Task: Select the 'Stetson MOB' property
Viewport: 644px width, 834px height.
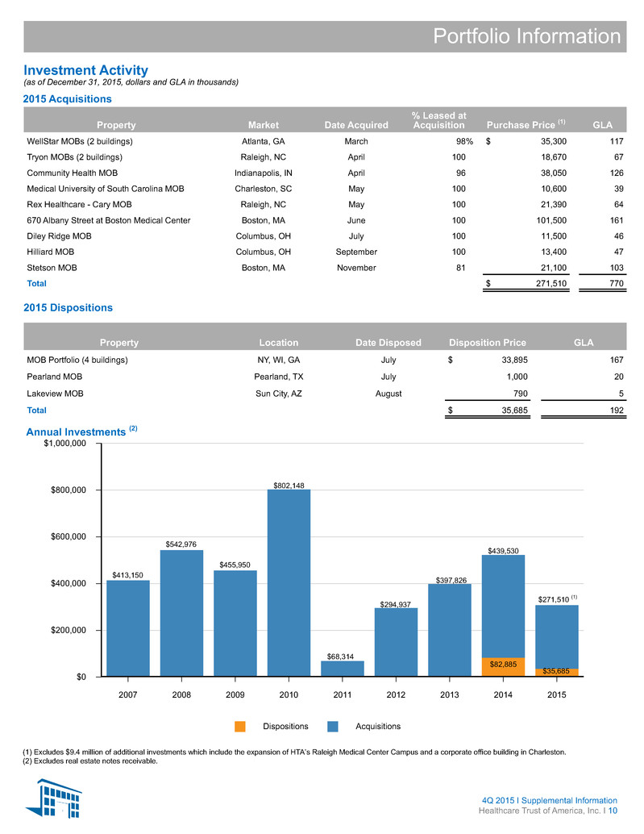Action: [x=52, y=268]
